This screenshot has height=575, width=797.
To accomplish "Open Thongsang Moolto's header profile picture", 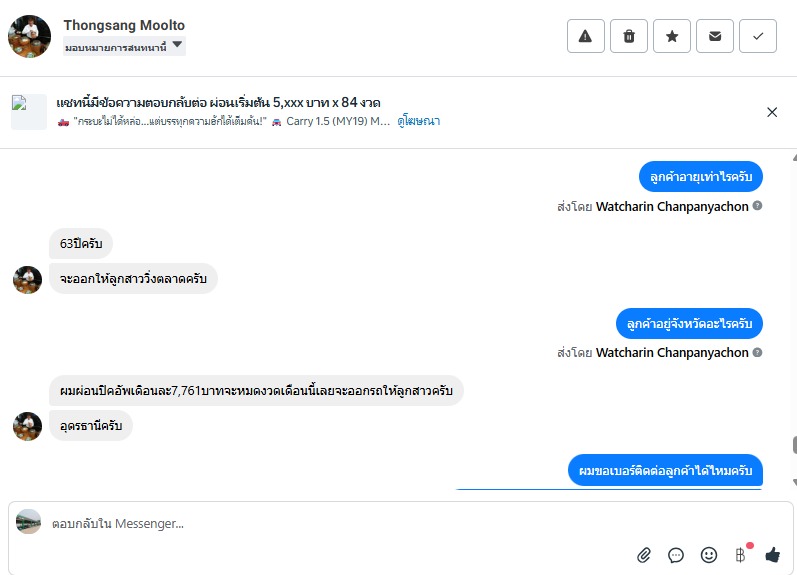I will (x=29, y=36).
